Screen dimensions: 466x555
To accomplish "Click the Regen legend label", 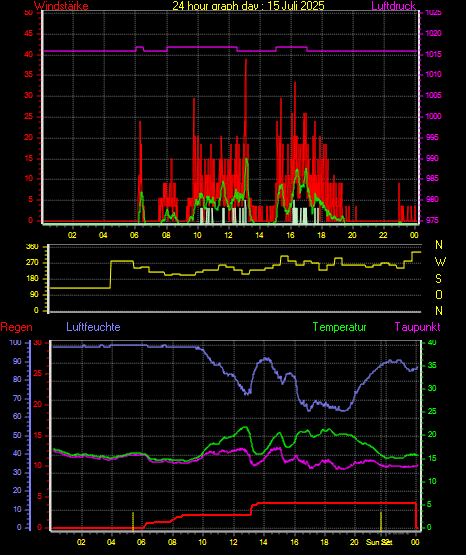I will [17, 327].
